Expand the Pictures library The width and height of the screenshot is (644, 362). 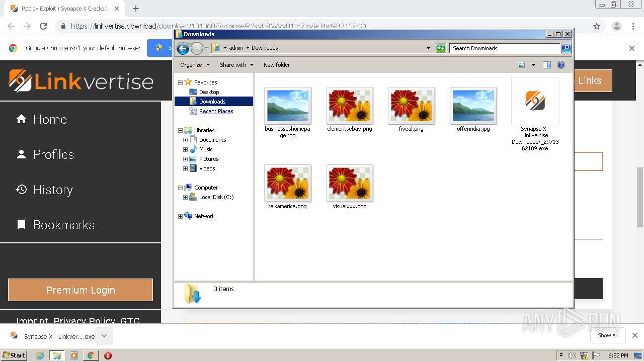point(185,159)
